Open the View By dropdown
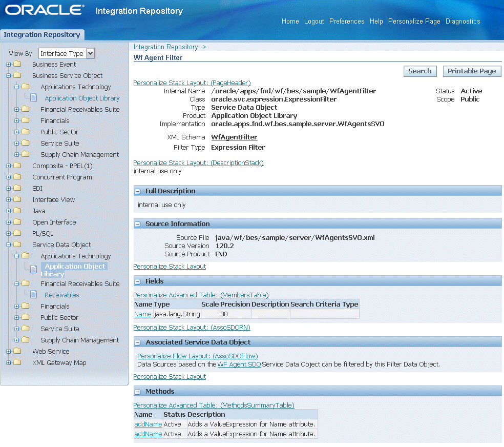The width and height of the screenshot is (504, 447). (67, 53)
